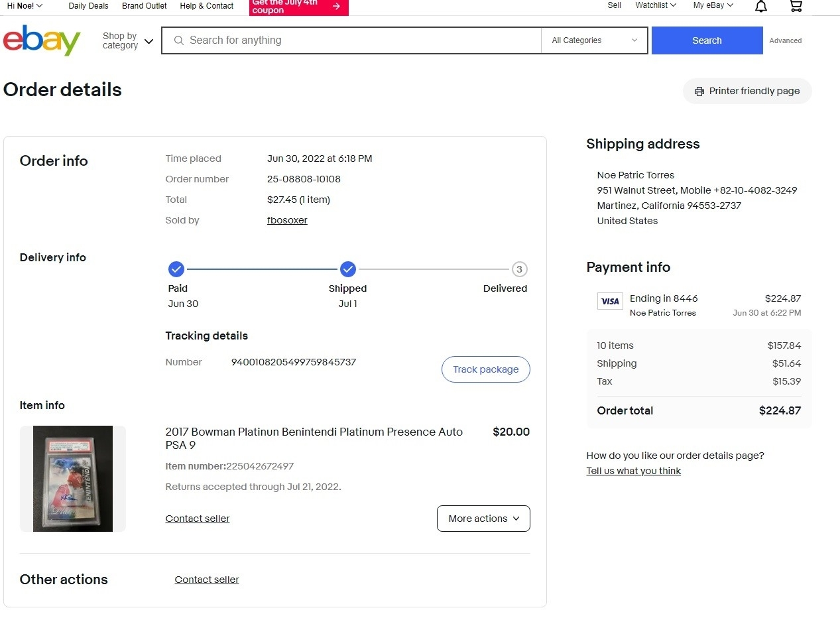
Task: Open the shopping cart
Action: pos(796,6)
